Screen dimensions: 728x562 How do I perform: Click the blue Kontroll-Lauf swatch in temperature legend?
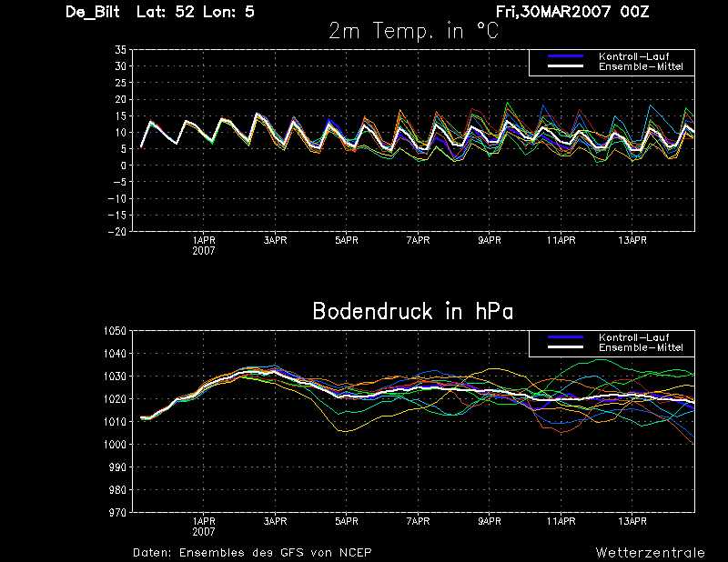coord(565,56)
